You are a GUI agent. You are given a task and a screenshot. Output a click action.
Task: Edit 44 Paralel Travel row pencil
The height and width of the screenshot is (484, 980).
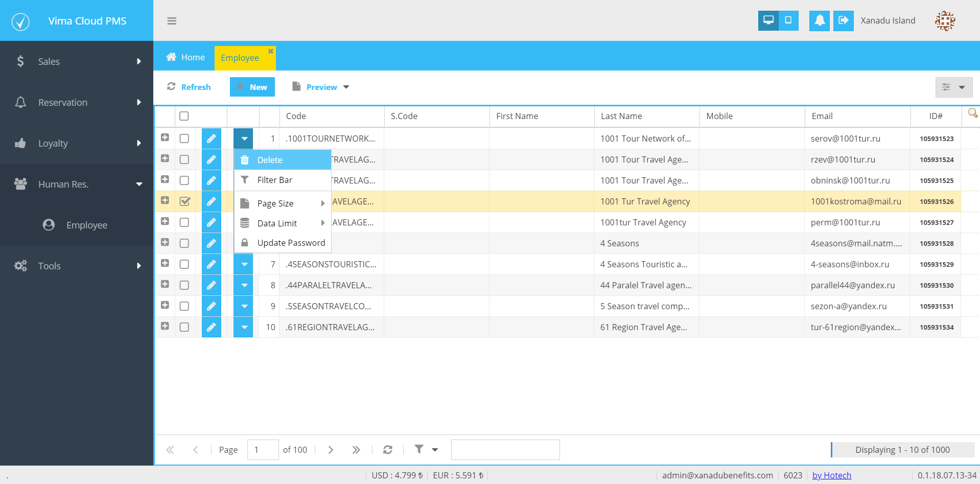212,285
